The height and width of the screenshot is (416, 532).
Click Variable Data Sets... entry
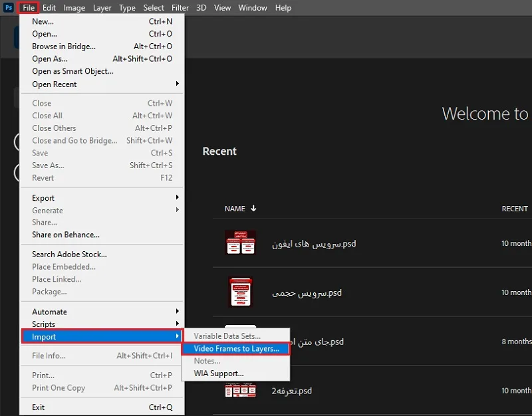pyautogui.click(x=236, y=336)
